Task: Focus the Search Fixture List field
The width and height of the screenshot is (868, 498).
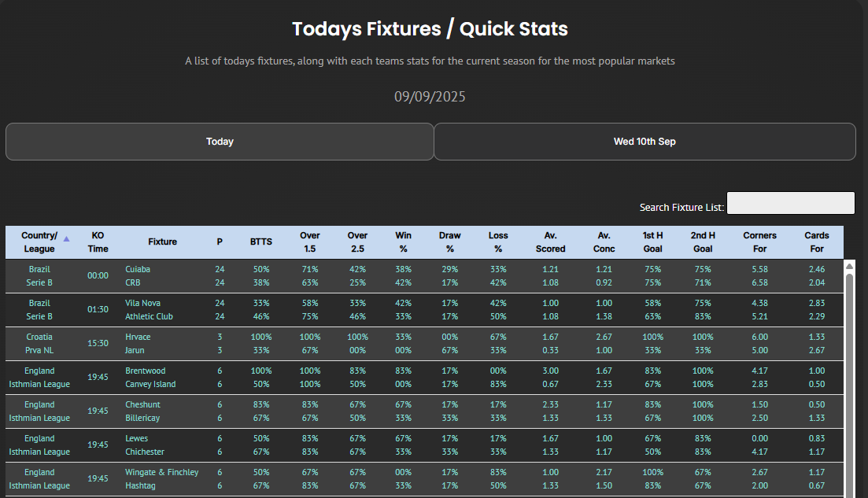Action: (790, 203)
